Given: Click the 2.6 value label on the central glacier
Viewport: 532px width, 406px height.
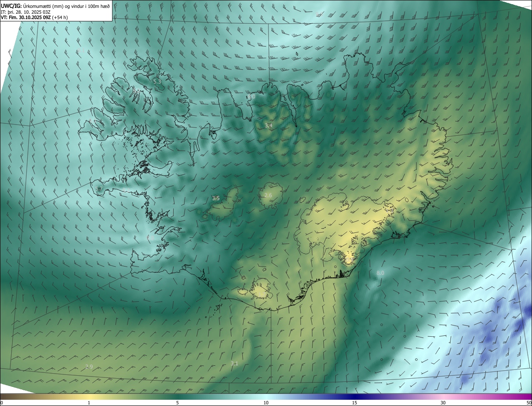Looking at the screenshot, I should [268, 196].
